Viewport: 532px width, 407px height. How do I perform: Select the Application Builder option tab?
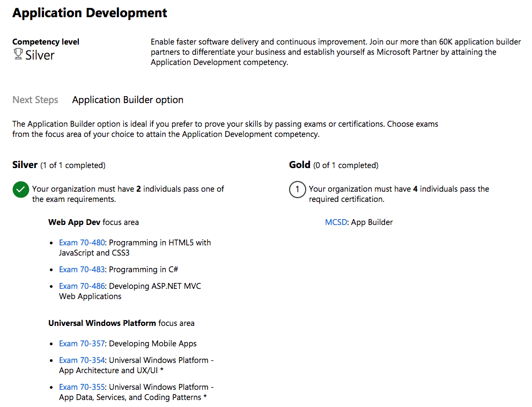[x=128, y=100]
